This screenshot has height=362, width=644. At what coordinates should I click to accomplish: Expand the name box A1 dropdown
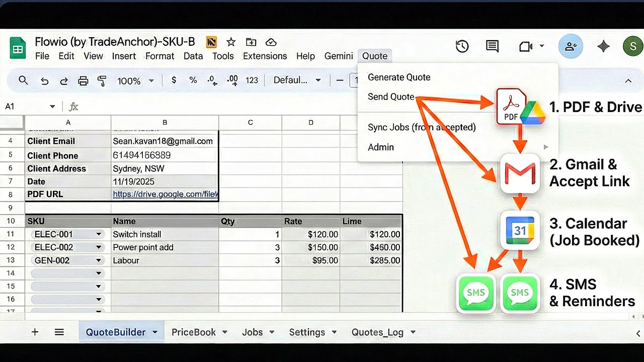(52, 107)
